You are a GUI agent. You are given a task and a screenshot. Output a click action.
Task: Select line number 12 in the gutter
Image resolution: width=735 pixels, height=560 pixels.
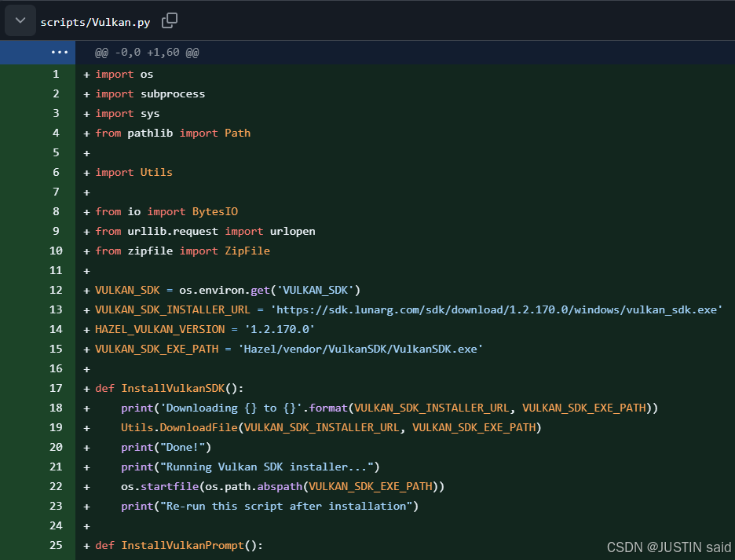pyautogui.click(x=56, y=290)
